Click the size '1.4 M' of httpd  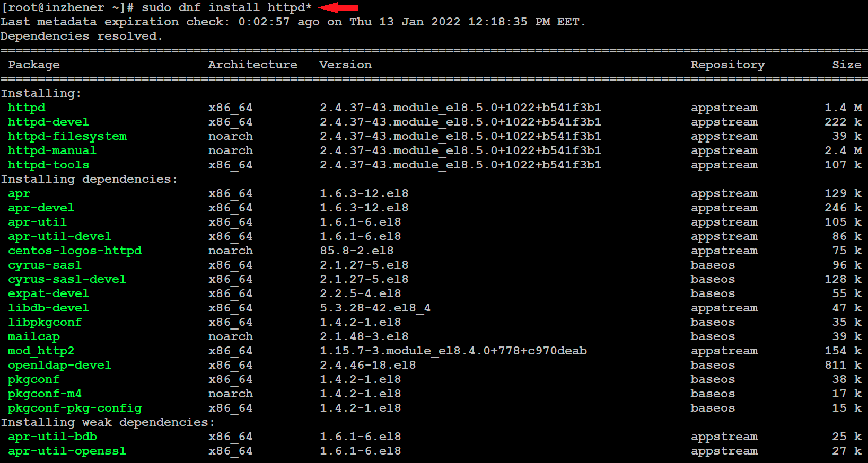coord(843,108)
